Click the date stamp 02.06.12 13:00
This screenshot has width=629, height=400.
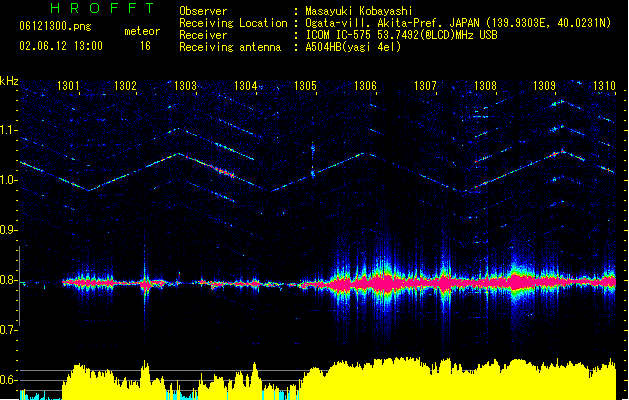(61, 46)
